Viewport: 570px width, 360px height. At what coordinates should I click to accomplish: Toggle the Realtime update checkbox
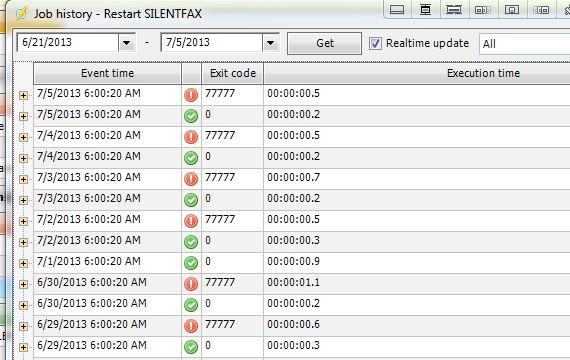375,43
